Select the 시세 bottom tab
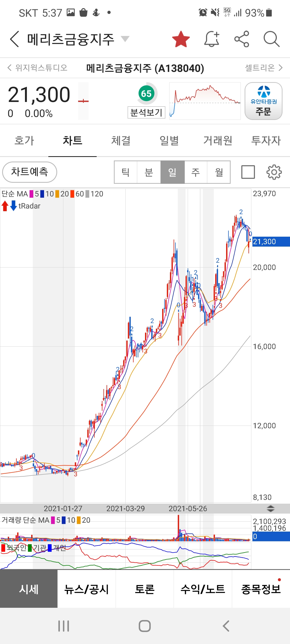 point(29,589)
